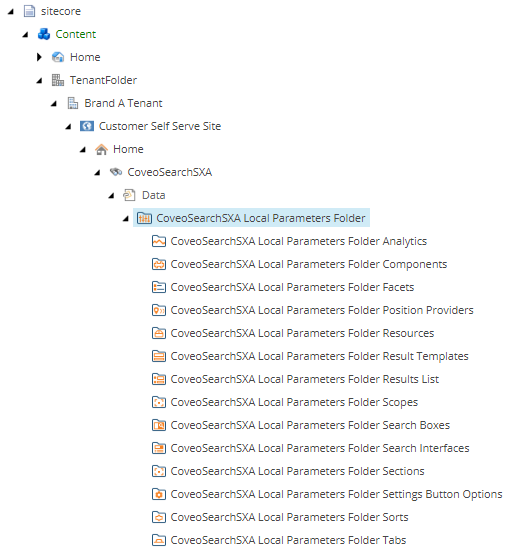Click the blue Content cubes icon
Screen dimensions: 511x554
coord(44,34)
